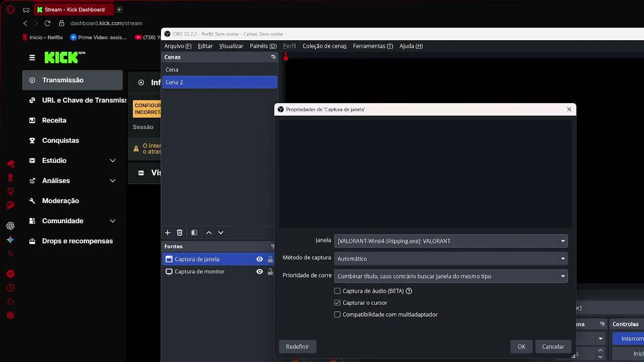Open Início – Netflix bookmark
The height and width of the screenshot is (362, 644).
click(43, 37)
